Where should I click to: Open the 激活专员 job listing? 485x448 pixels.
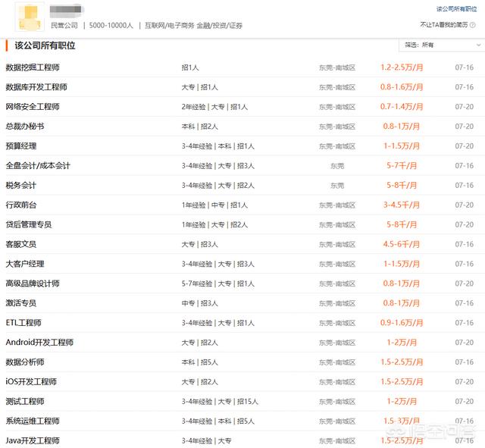pyautogui.click(x=21, y=303)
